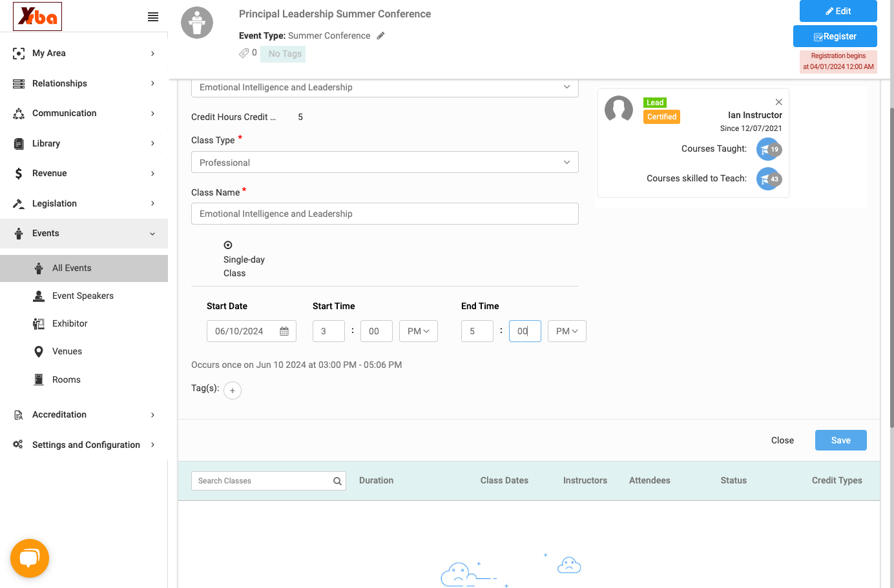This screenshot has width=894, height=588.
Task: Open the Emotional Intelligence and Leadership course dropdown
Action: (385, 87)
